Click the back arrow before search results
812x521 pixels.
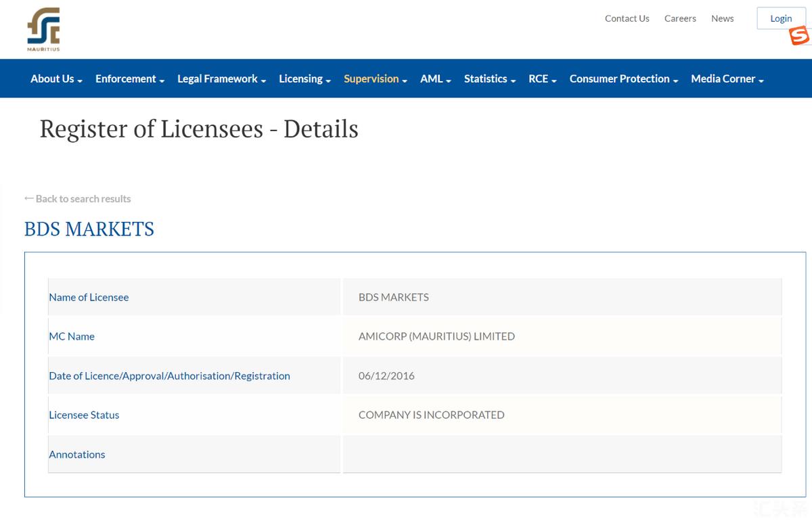tap(29, 198)
